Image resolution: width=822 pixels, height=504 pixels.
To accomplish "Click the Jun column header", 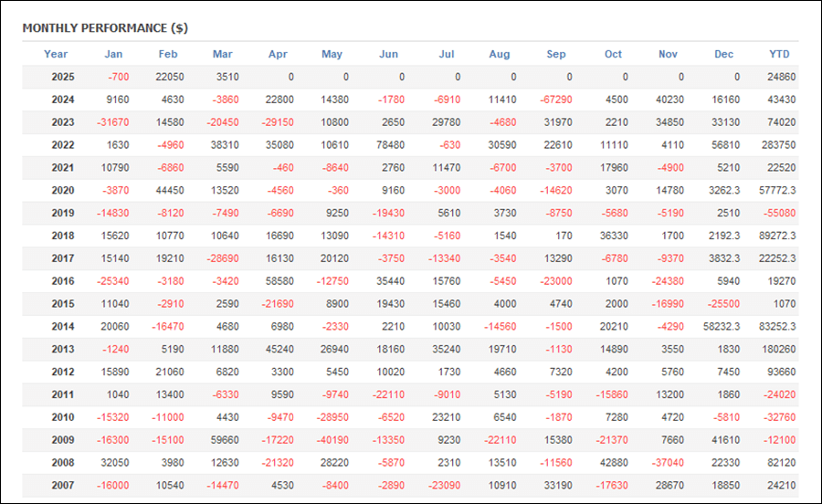I will coord(388,54).
